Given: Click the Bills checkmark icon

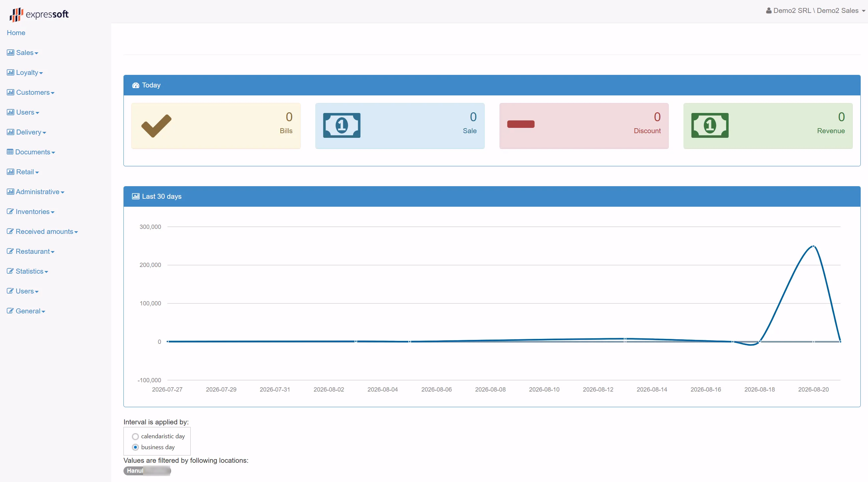Looking at the screenshot, I should point(156,126).
